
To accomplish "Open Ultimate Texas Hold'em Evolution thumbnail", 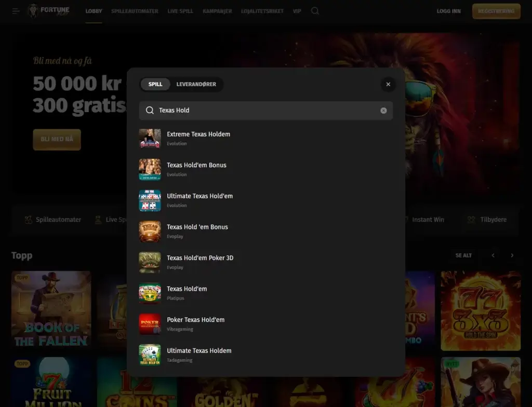I will (150, 200).
